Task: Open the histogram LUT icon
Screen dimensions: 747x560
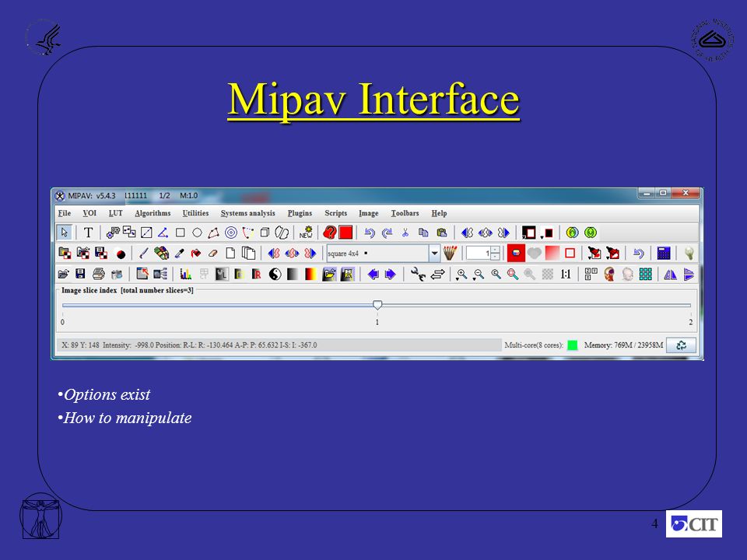Action: [185, 274]
